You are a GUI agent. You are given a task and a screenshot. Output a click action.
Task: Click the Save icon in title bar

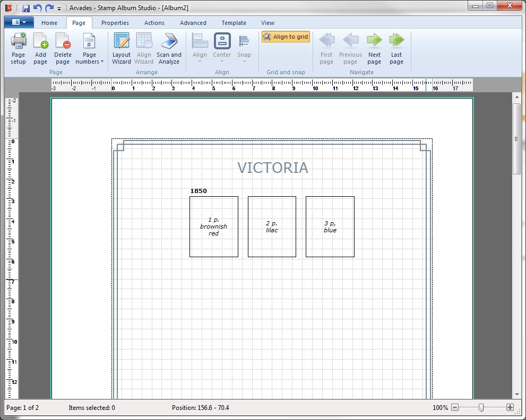pos(25,8)
